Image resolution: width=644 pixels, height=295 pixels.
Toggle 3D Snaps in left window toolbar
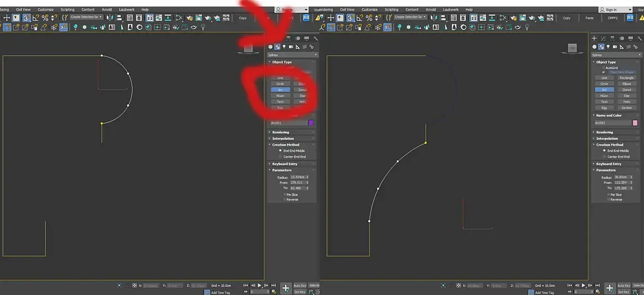pos(26,17)
